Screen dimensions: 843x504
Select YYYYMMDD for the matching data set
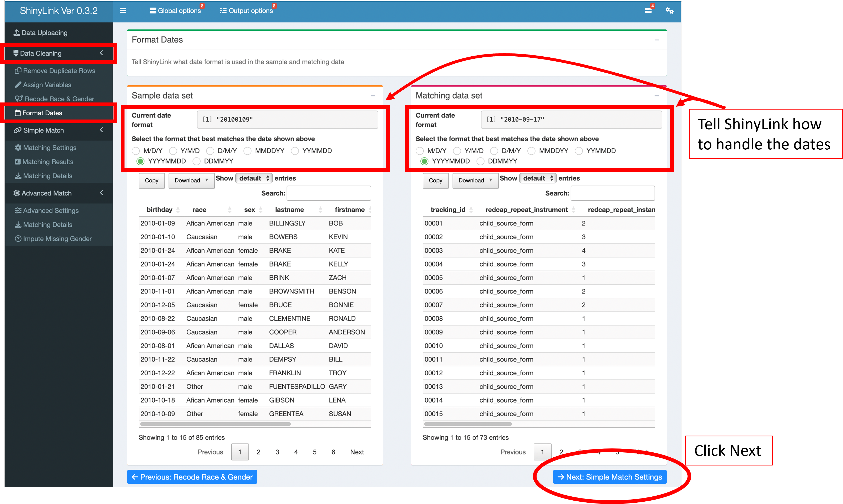click(x=425, y=161)
